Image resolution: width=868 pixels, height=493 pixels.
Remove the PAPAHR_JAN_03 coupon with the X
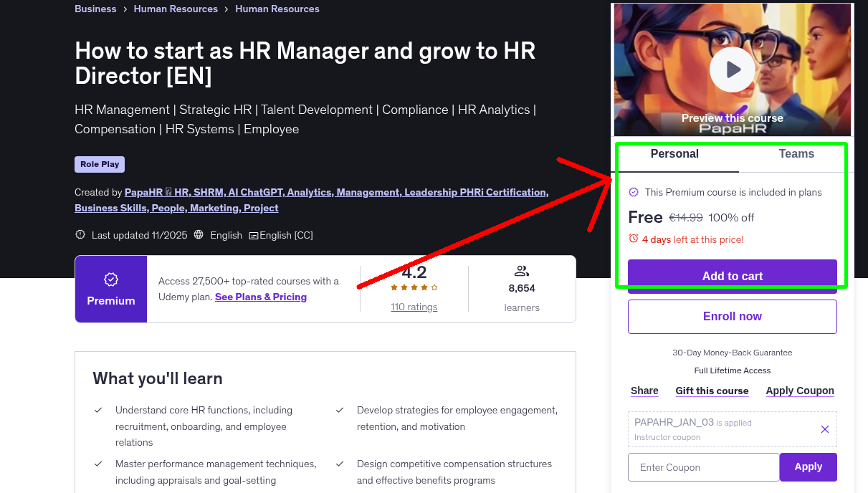coord(824,429)
